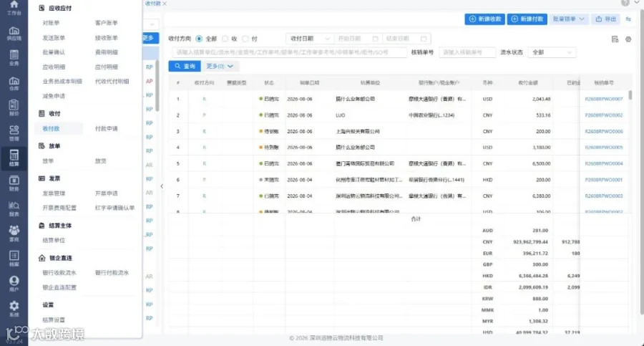
Task: Click the 新建付款 button
Action: click(x=527, y=19)
